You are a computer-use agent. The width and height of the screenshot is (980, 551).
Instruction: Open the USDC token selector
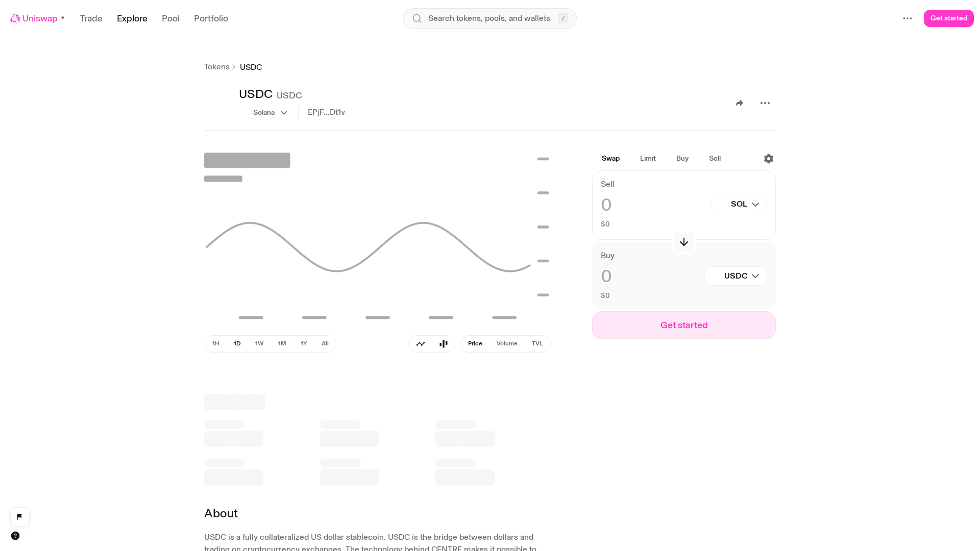click(x=736, y=276)
